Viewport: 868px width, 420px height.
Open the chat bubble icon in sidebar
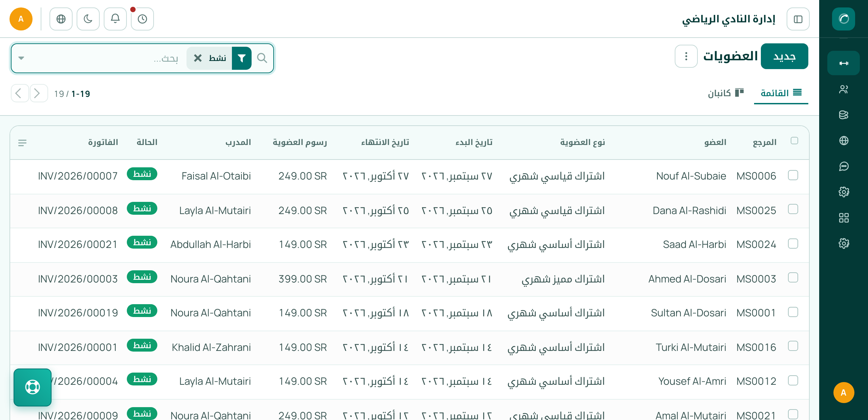(x=844, y=166)
